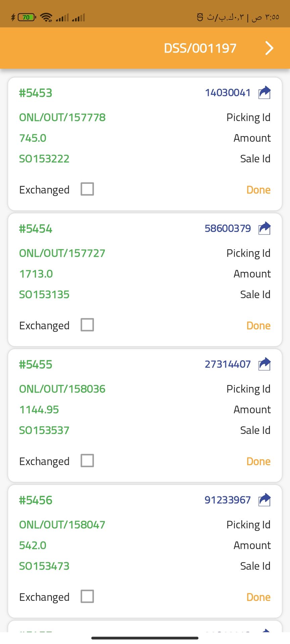This screenshot has height=644, width=290.
Task: Select picking ONL/OUT/158036
Action: point(62,389)
